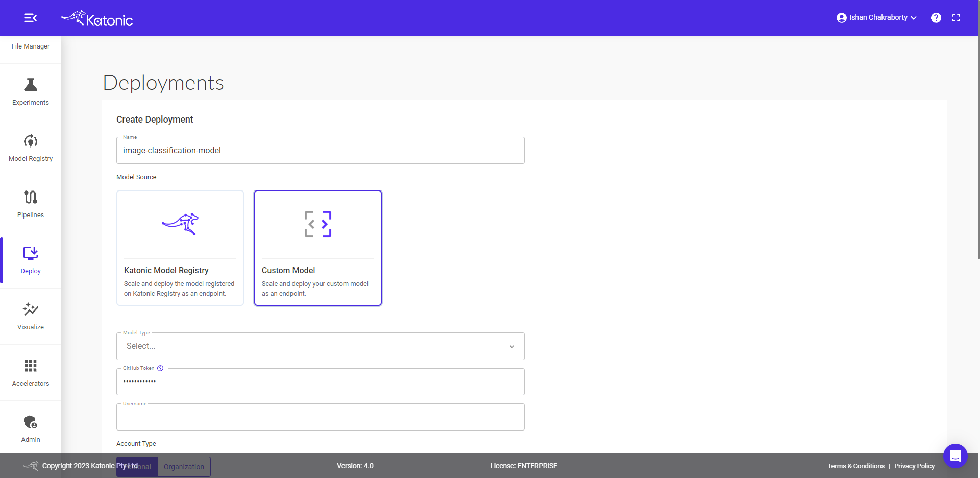Screen dimensions: 980x478
Task: Click the GitHub Token help icon
Action: (160, 368)
